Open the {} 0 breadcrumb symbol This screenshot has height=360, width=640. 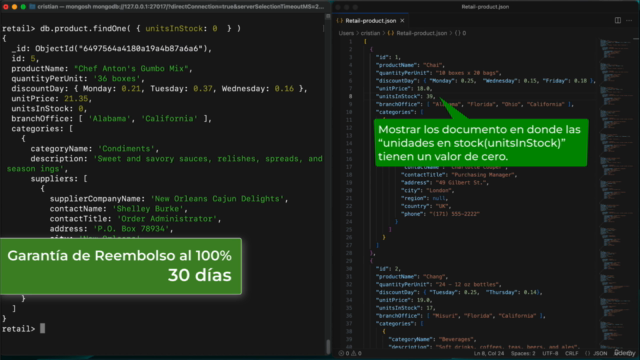click(460, 33)
